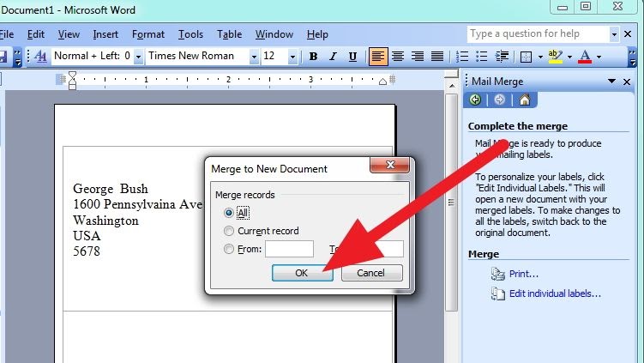Apply bulleted list

(481, 57)
